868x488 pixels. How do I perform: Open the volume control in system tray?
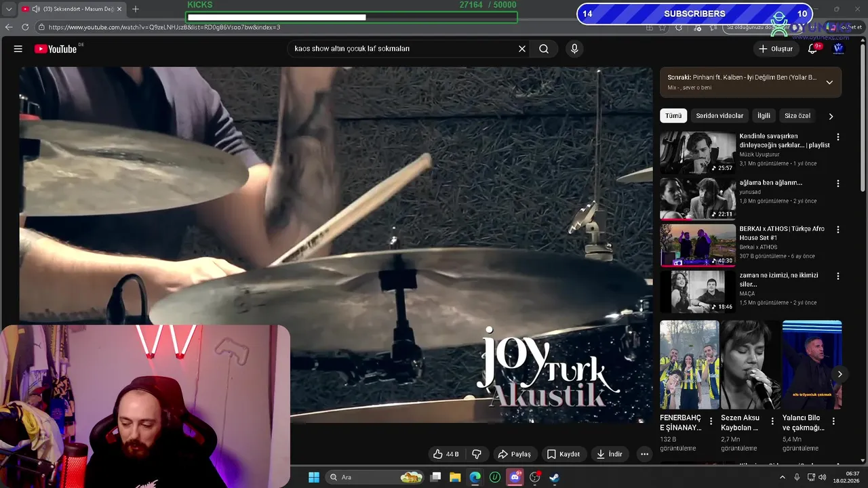[x=823, y=477]
